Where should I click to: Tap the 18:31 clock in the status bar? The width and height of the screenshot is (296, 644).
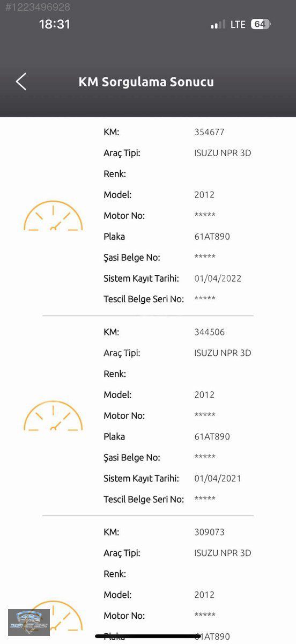55,24
